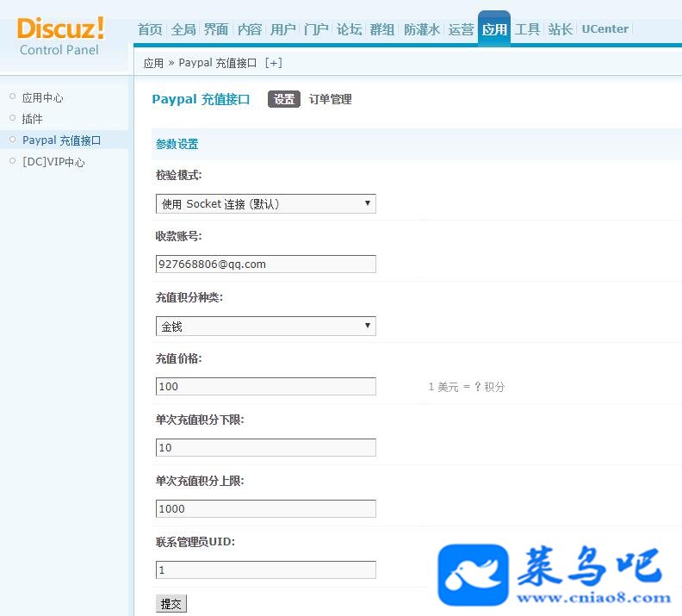Click the '1 美元 = ? 积分' hint text
The height and width of the screenshot is (616, 682).
(466, 387)
